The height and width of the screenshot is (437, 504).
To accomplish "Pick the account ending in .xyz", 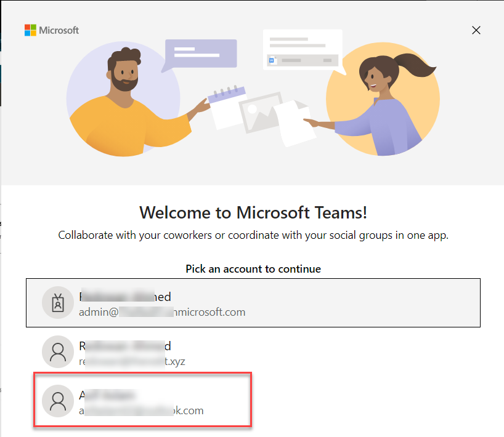I will pyautogui.click(x=253, y=352).
